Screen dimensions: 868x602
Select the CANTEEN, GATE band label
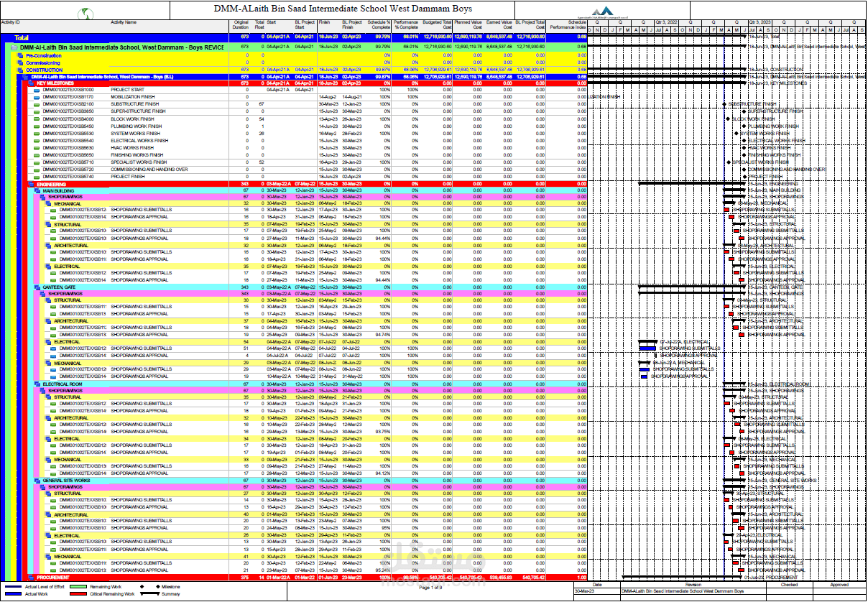point(58,287)
